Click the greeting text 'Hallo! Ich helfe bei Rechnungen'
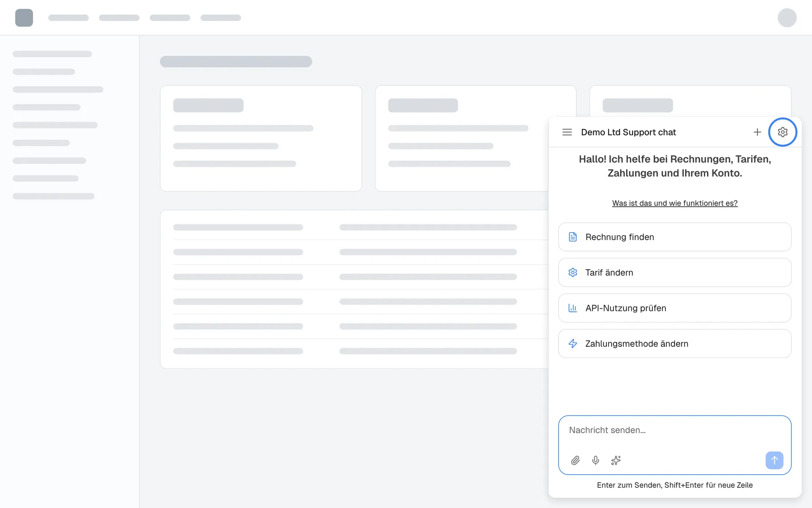812x508 pixels. coord(655,159)
